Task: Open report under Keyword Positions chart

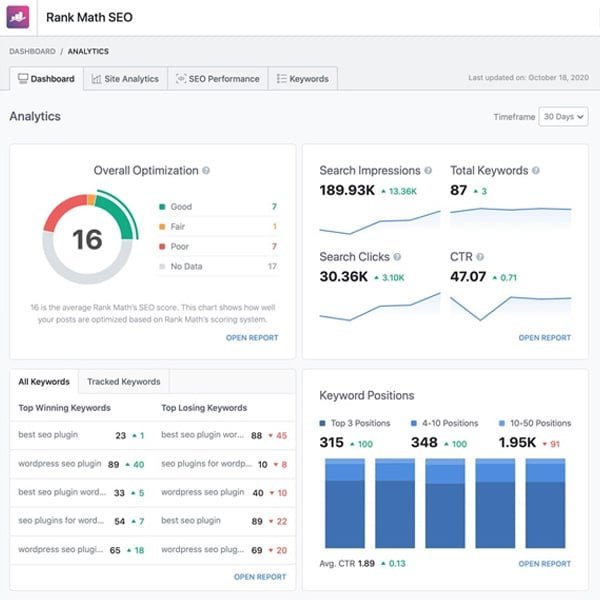Action: pos(545,564)
